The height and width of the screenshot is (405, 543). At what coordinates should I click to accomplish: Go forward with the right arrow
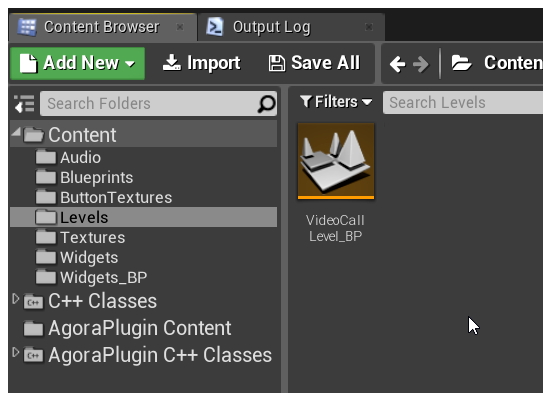coord(421,64)
